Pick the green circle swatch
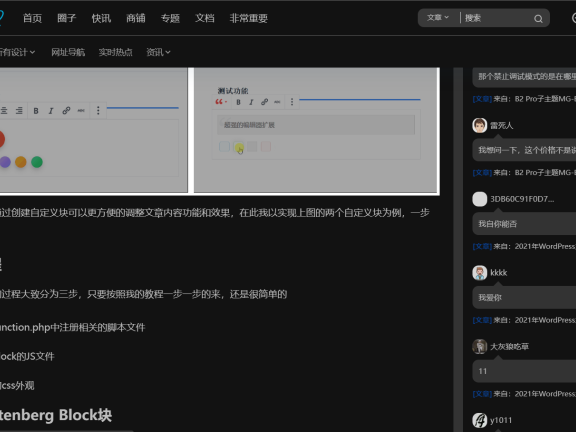The height and width of the screenshot is (432, 576). [x=37, y=162]
